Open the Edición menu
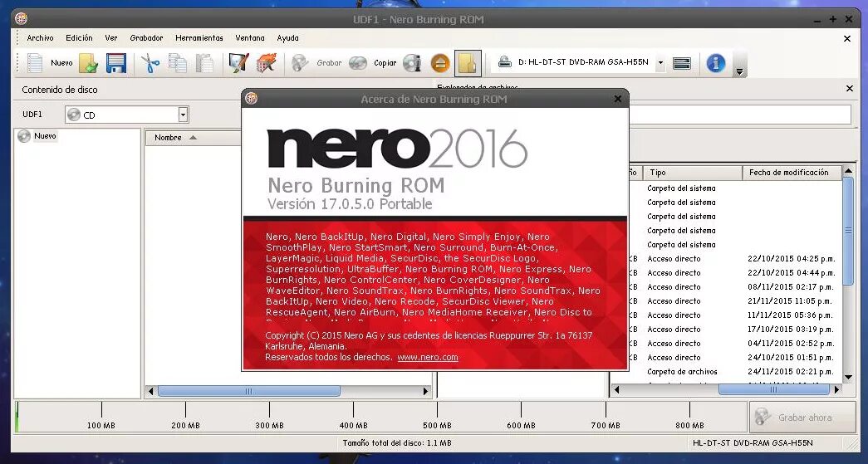This screenshot has height=464, width=868. tap(79, 38)
